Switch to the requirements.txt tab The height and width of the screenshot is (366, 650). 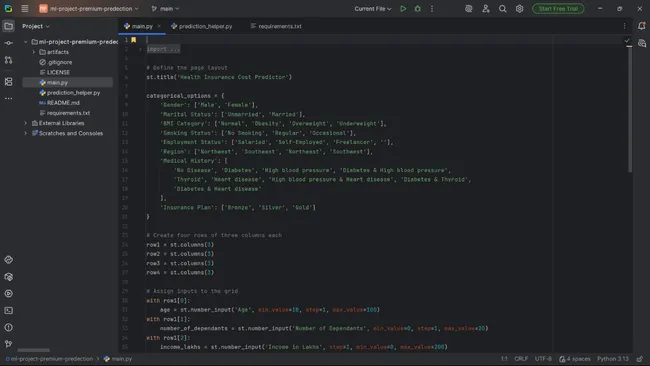pos(276,26)
